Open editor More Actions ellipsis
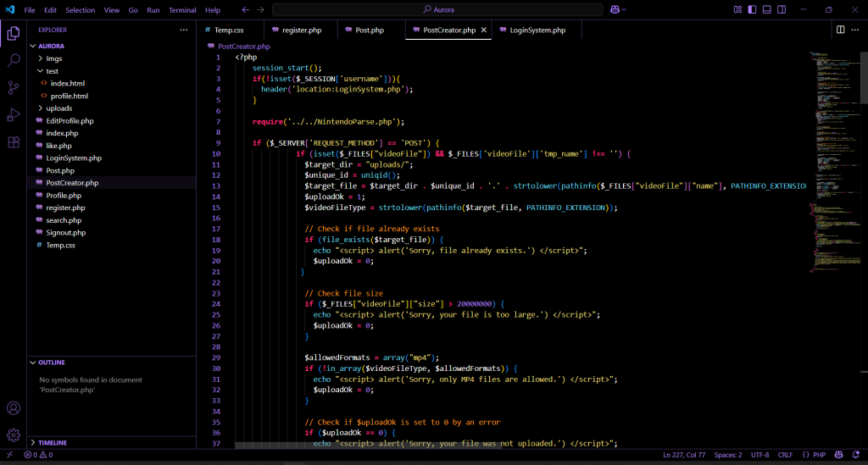Image resolution: width=868 pixels, height=465 pixels. [x=854, y=30]
